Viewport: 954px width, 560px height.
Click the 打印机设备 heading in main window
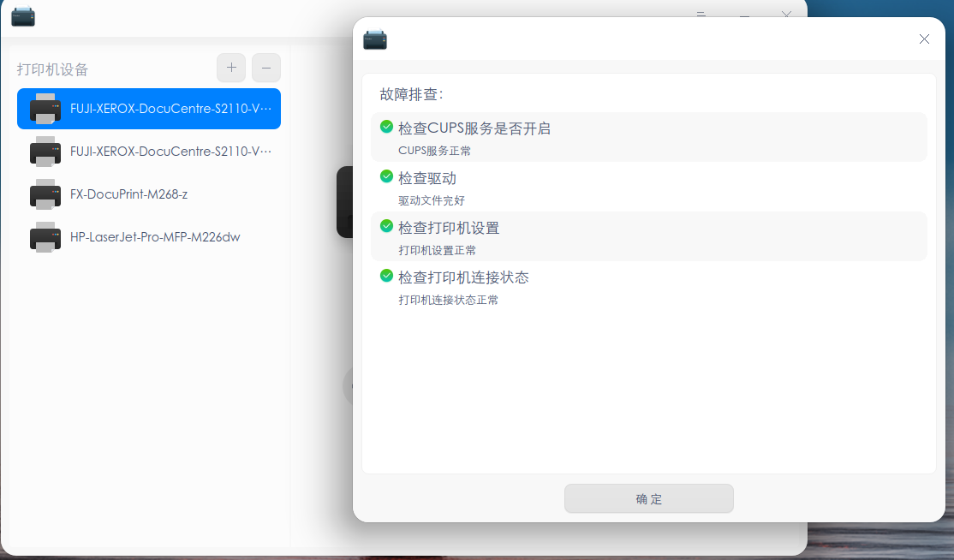point(53,69)
